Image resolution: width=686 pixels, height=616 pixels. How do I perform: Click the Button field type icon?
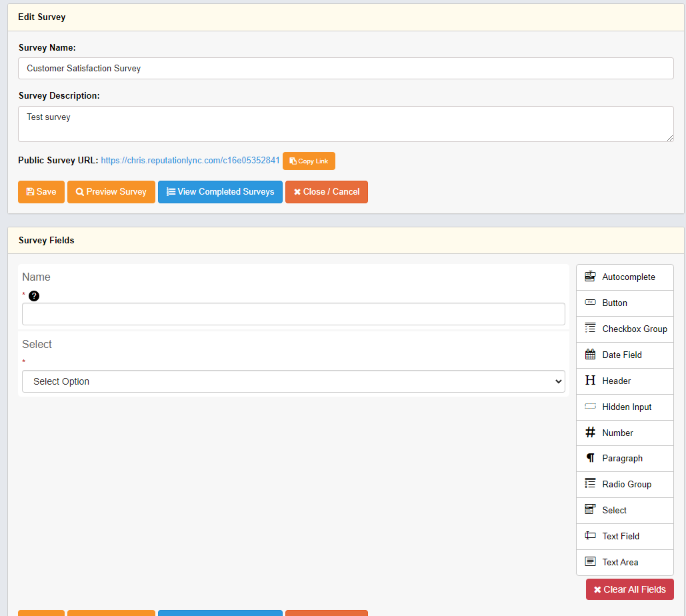pos(590,303)
